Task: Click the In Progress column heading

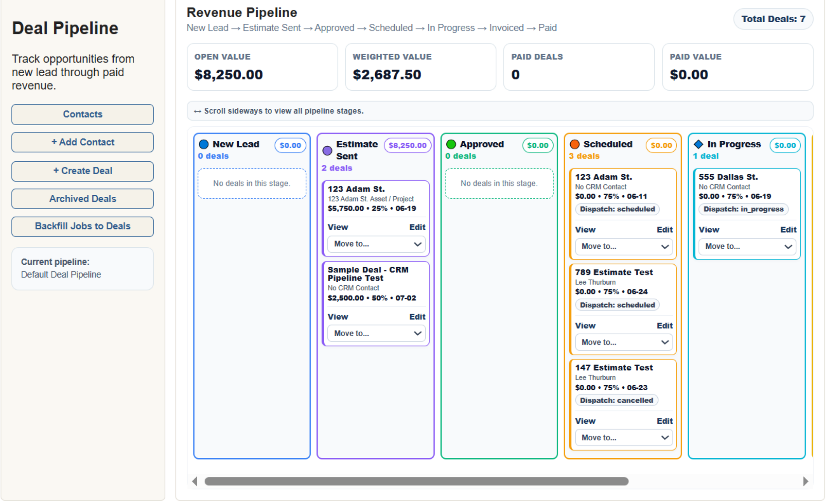Action: pos(734,144)
